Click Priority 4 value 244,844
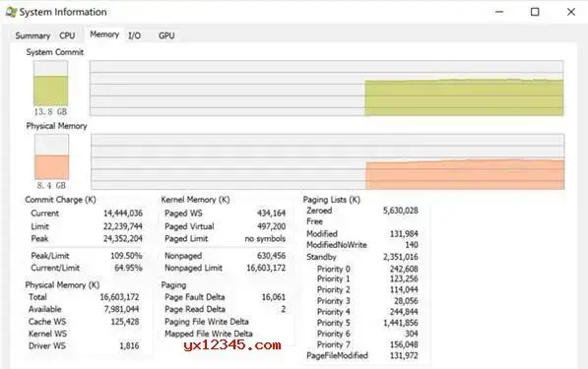The width and height of the screenshot is (588, 369). (404, 312)
